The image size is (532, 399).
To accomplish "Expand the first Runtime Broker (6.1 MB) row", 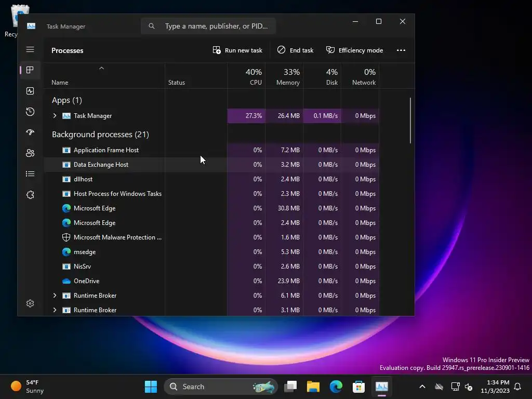I will point(55,296).
